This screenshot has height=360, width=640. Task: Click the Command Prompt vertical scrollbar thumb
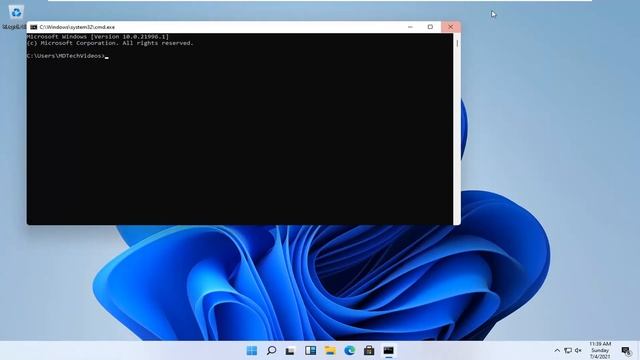point(457,43)
